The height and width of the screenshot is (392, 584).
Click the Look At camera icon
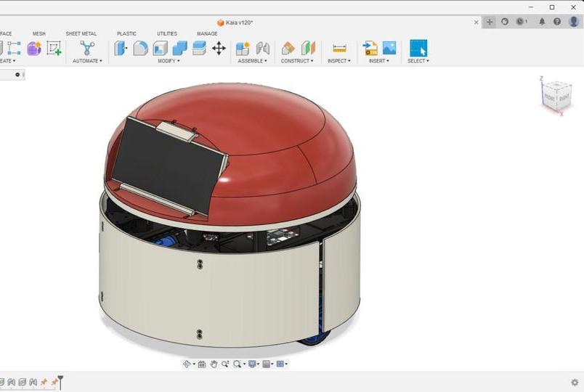point(202,364)
